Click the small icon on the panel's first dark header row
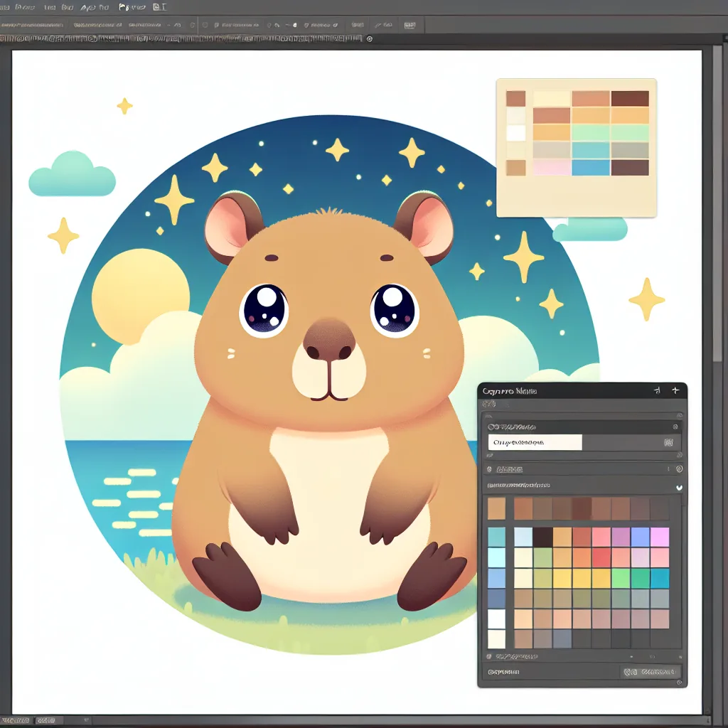The image size is (728, 728). (675, 427)
